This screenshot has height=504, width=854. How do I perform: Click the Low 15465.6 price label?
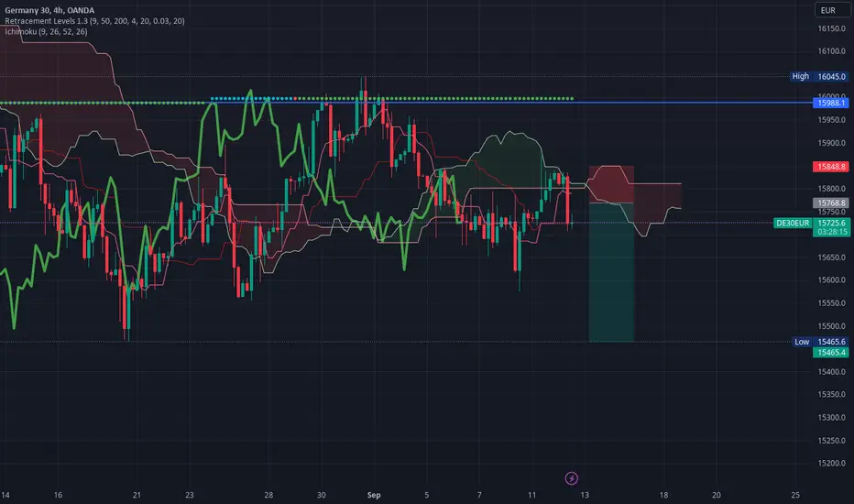[x=820, y=342]
